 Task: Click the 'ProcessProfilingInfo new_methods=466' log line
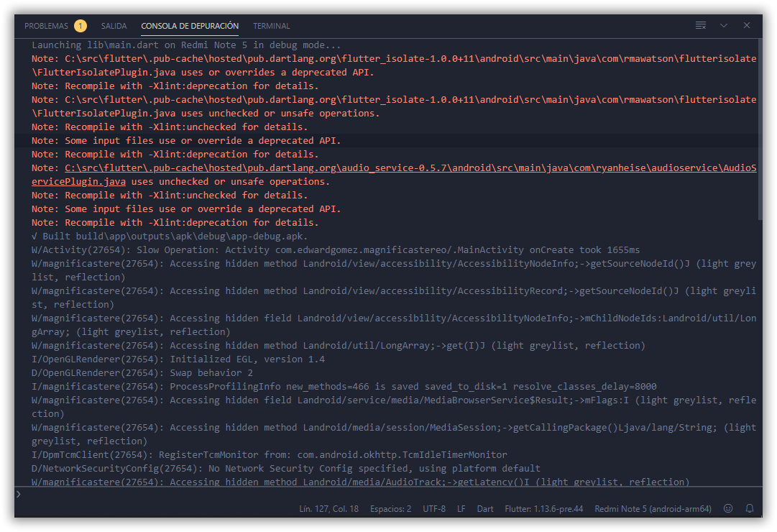[344, 386]
